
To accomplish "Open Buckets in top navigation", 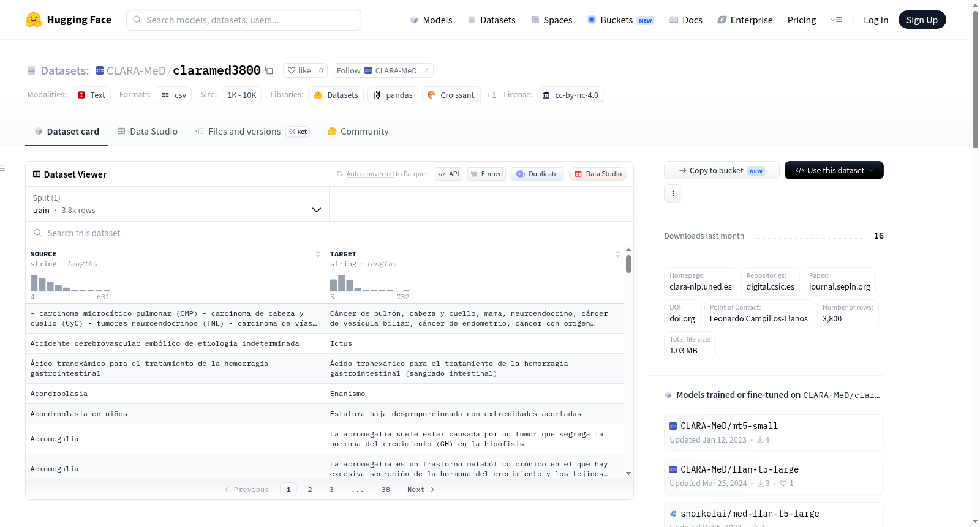I will (620, 20).
